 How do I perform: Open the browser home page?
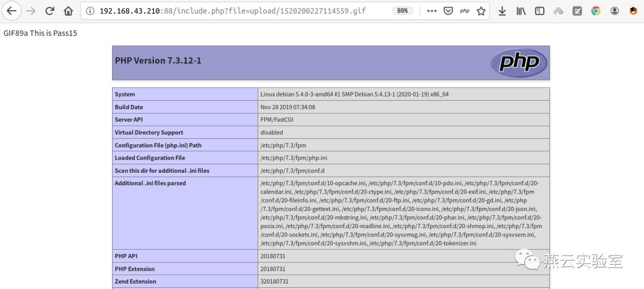click(x=69, y=11)
